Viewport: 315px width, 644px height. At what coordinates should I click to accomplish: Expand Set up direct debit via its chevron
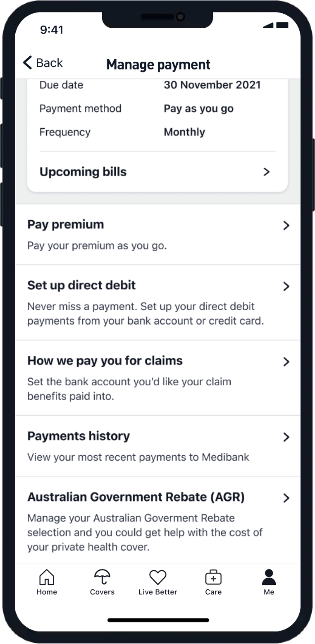click(286, 286)
